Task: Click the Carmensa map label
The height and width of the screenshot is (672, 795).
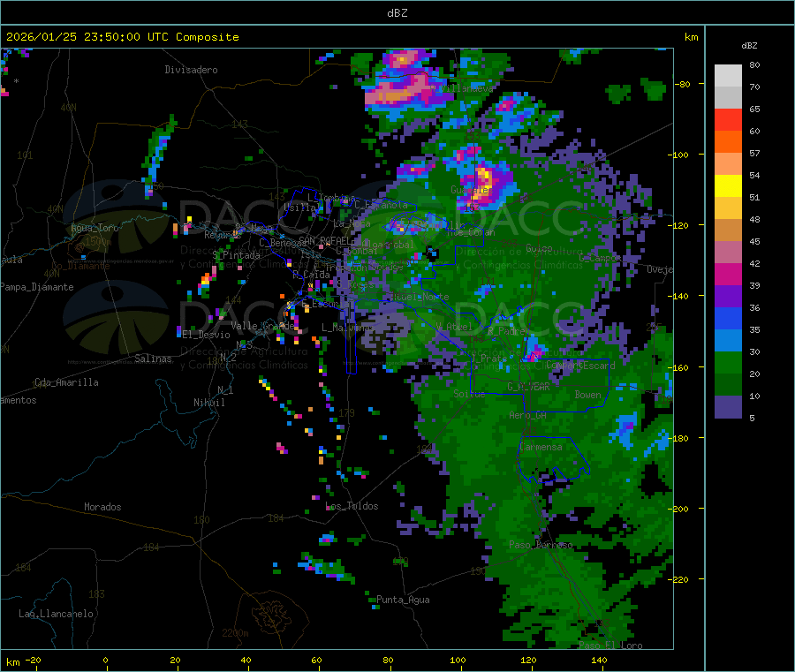Action: click(541, 448)
